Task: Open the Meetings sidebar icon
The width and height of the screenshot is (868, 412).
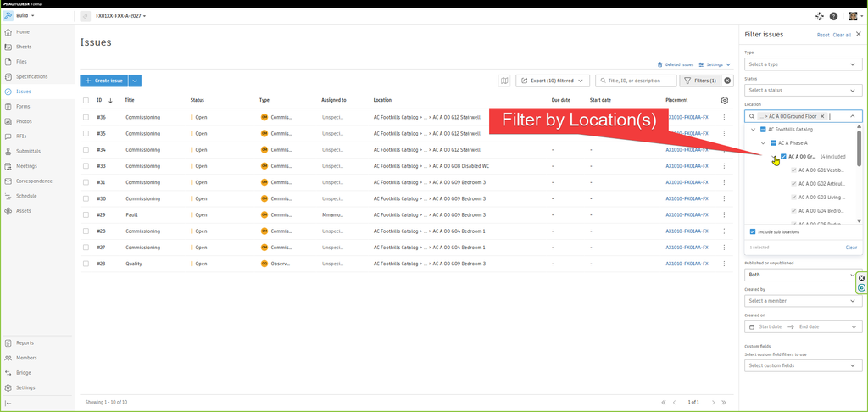Action: click(x=8, y=166)
